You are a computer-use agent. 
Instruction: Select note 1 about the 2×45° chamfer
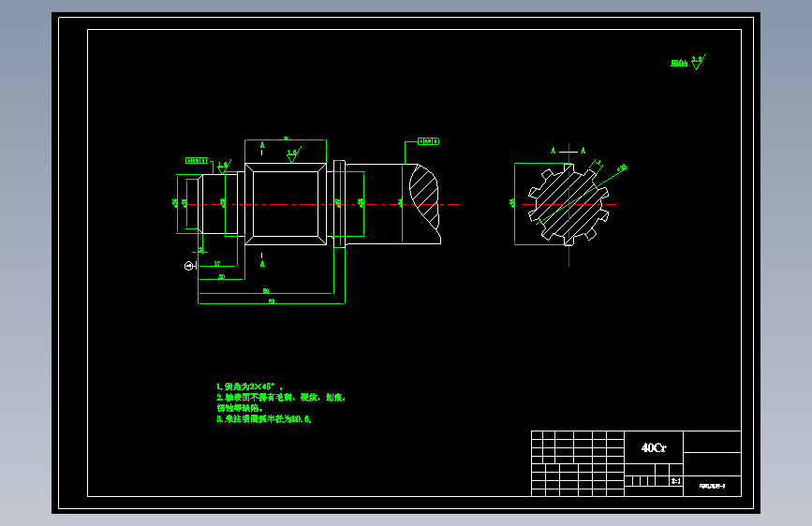tap(249, 387)
